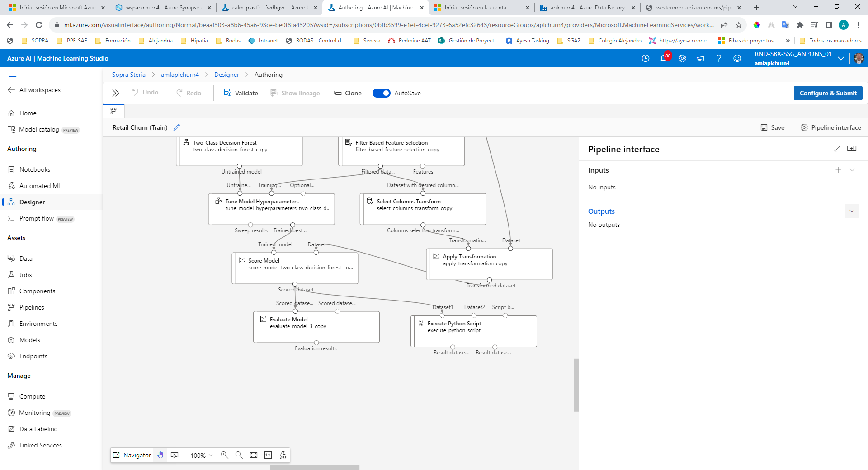Image resolution: width=868 pixels, height=470 pixels.
Task: Collapse the Inputs section
Action: (x=852, y=170)
